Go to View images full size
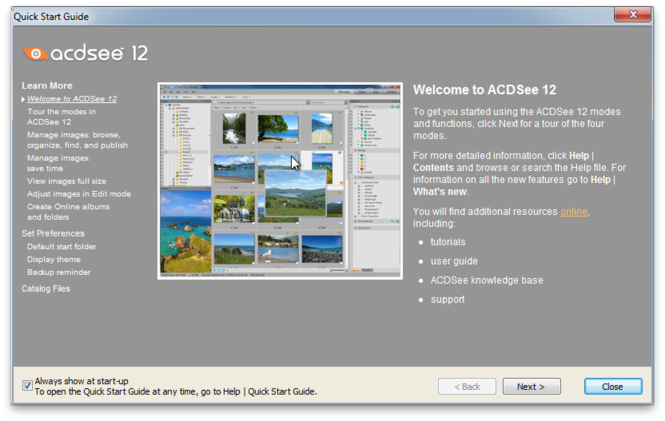Viewport: 665px width, 421px height. [67, 181]
